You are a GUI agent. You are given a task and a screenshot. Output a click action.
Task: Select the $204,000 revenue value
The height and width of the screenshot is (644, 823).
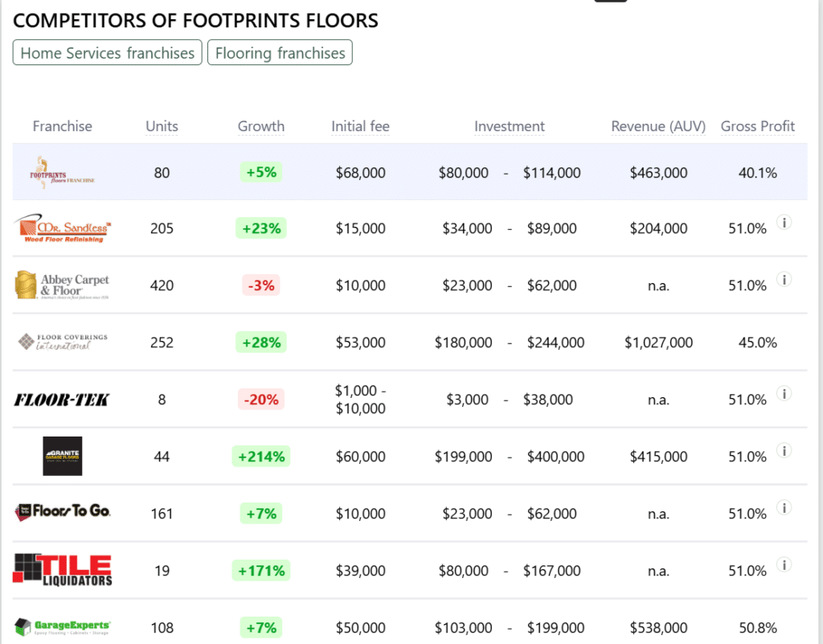[658, 228]
